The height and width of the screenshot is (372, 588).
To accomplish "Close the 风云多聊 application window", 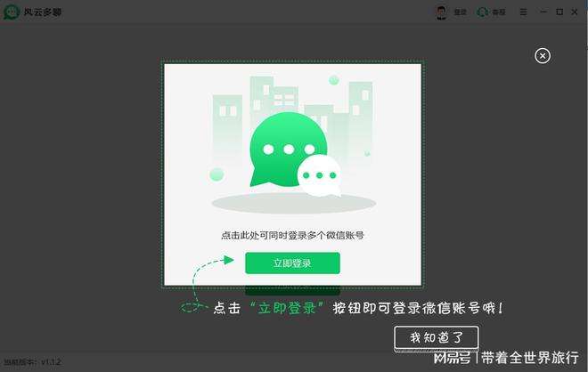I will 575,12.
